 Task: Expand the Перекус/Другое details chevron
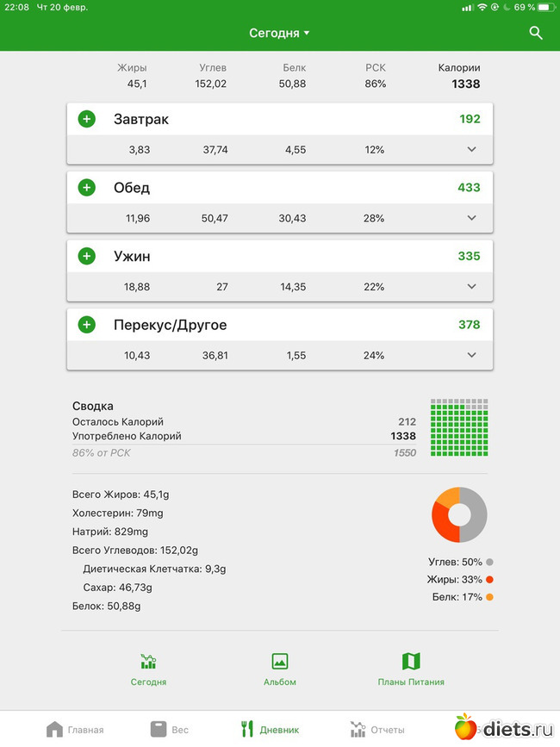(x=471, y=355)
